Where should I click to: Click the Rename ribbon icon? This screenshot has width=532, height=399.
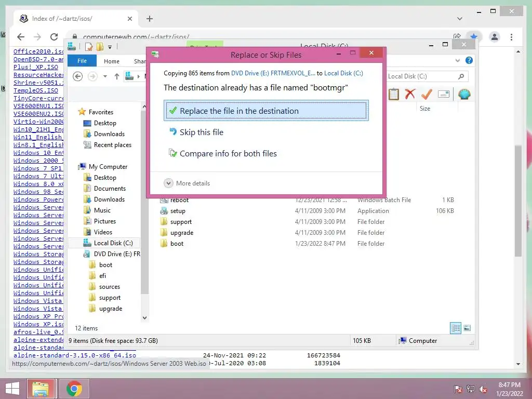coord(444,94)
